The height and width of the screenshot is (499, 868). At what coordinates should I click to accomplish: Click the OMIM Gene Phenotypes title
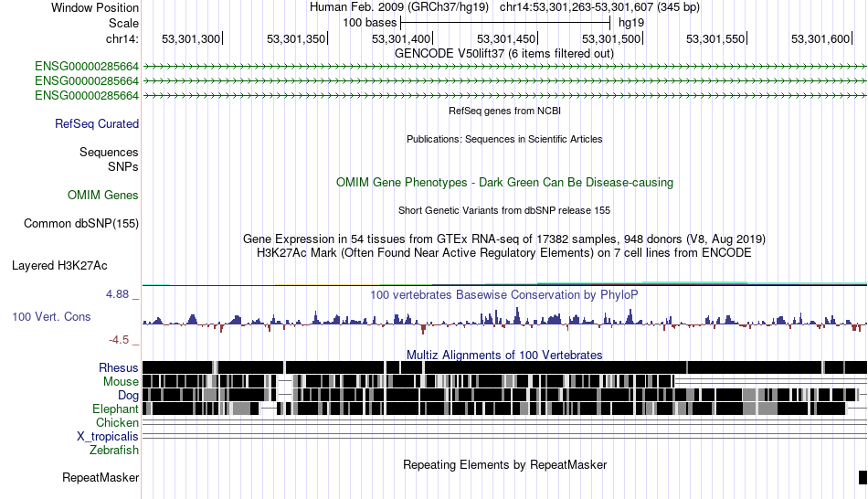(x=504, y=182)
